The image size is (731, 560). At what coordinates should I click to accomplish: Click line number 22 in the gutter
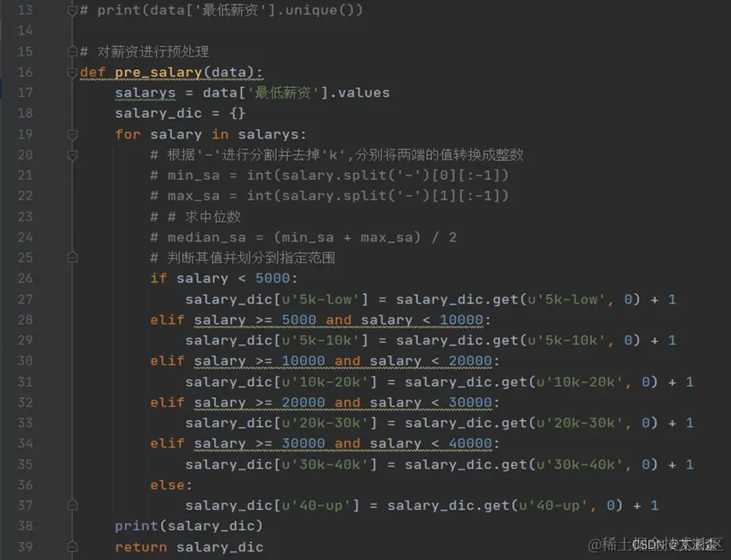click(26, 196)
